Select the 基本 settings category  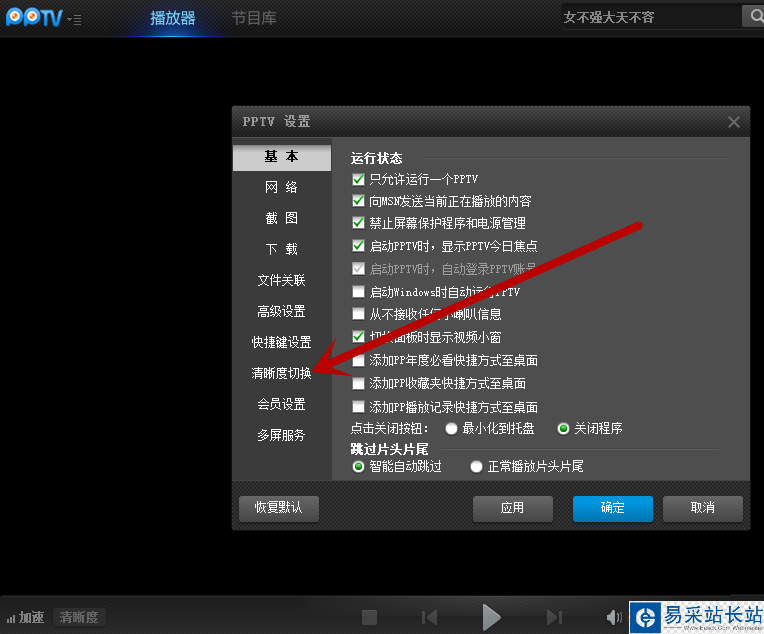click(282, 157)
